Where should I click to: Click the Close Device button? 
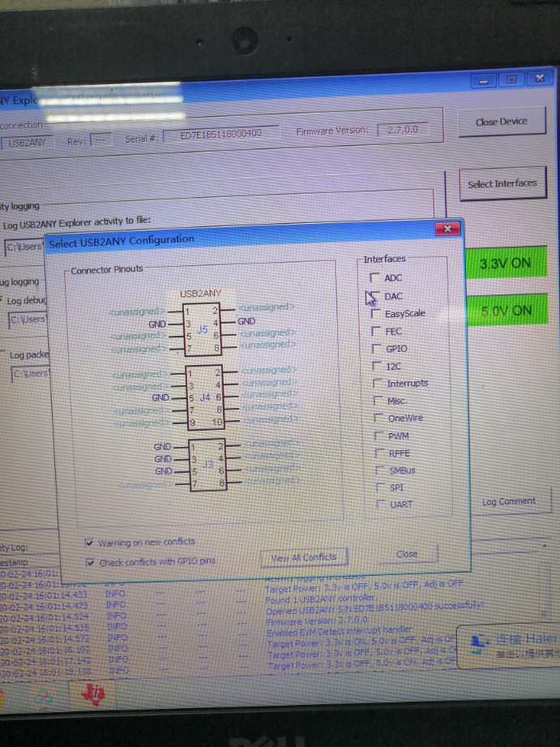(502, 122)
